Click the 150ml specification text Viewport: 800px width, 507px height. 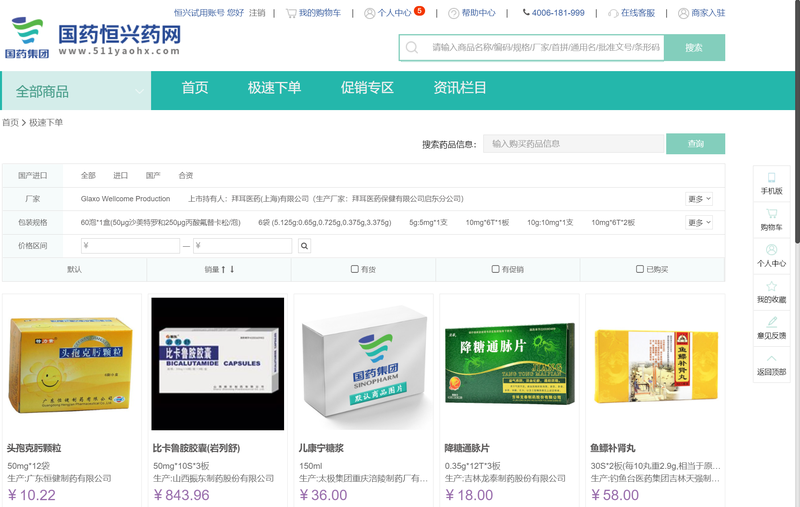pyautogui.click(x=311, y=466)
